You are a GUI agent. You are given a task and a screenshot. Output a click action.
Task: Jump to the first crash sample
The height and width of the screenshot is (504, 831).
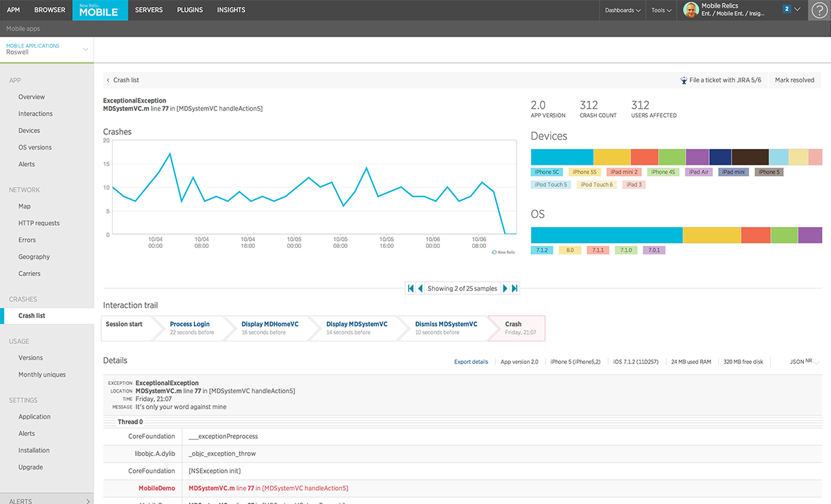coord(411,288)
